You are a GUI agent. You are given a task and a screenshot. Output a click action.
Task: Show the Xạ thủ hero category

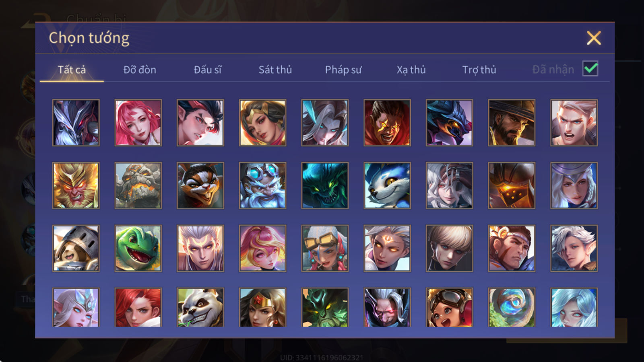click(x=411, y=70)
